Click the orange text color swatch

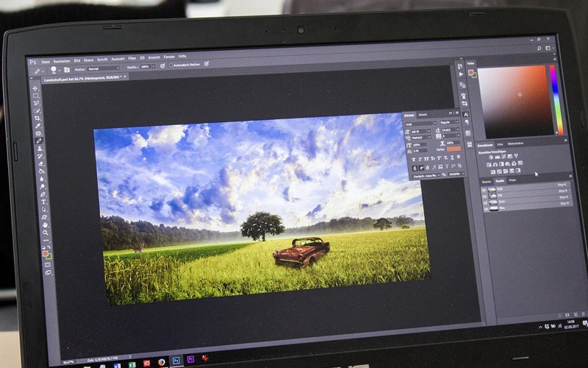click(453, 149)
